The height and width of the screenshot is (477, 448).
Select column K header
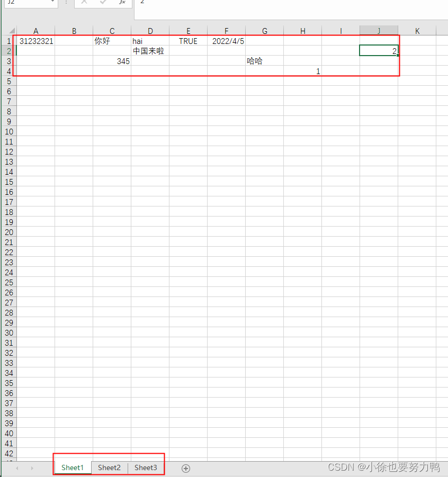pyautogui.click(x=417, y=31)
